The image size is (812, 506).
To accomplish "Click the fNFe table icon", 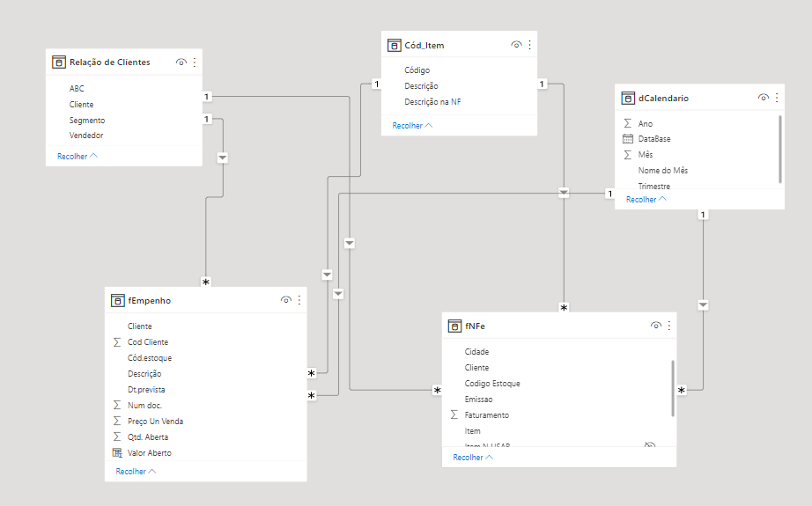I will [454, 326].
